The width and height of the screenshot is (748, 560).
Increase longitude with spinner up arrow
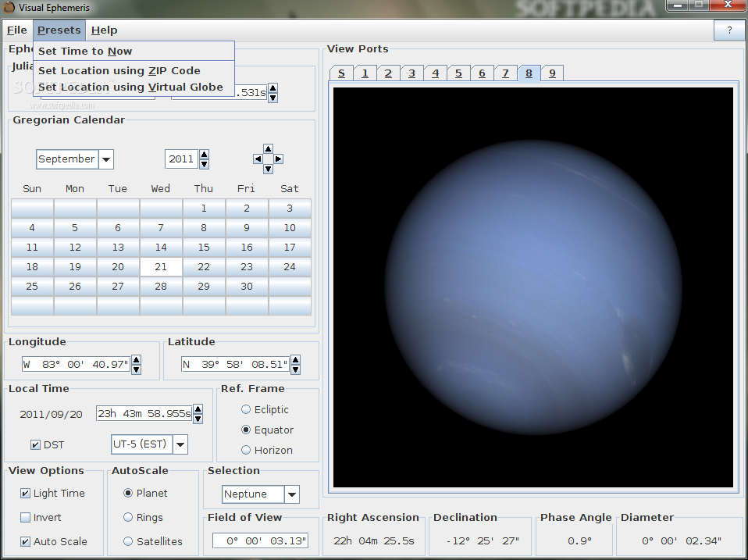[137, 359]
